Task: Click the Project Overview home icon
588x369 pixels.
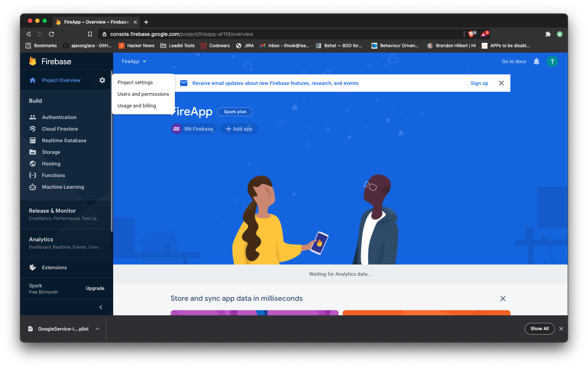Action: coord(33,80)
